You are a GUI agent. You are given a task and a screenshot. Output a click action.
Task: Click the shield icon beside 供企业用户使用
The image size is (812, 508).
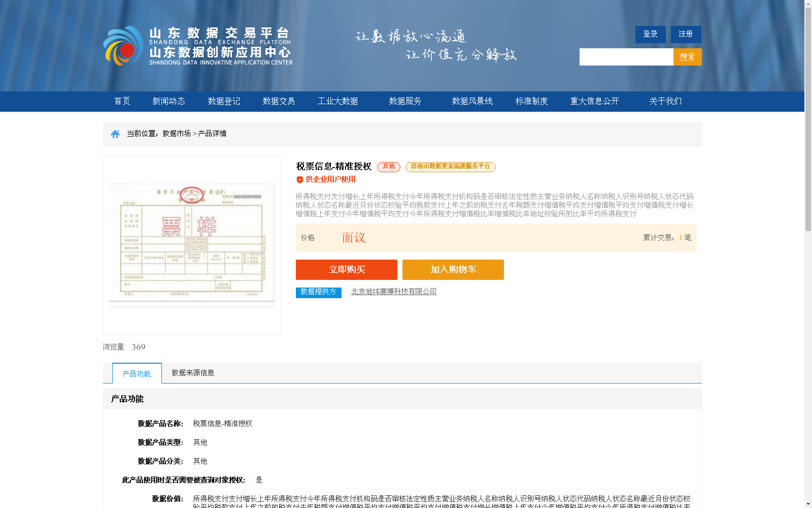(300, 179)
